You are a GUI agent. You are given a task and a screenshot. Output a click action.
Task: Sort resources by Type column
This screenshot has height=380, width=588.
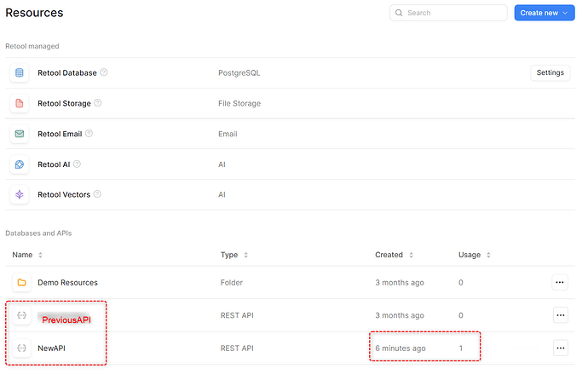point(246,255)
